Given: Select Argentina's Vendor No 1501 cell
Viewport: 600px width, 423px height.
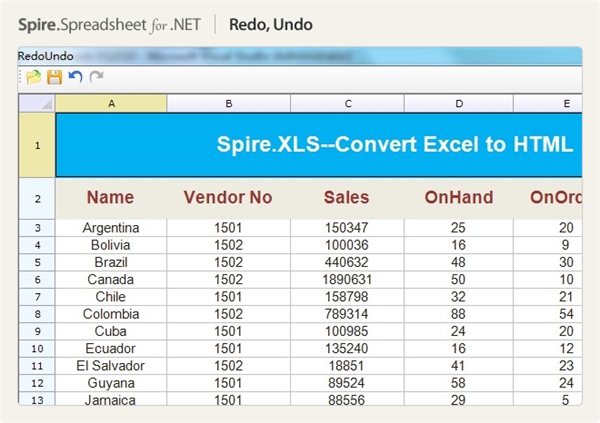Looking at the screenshot, I should pyautogui.click(x=228, y=228).
